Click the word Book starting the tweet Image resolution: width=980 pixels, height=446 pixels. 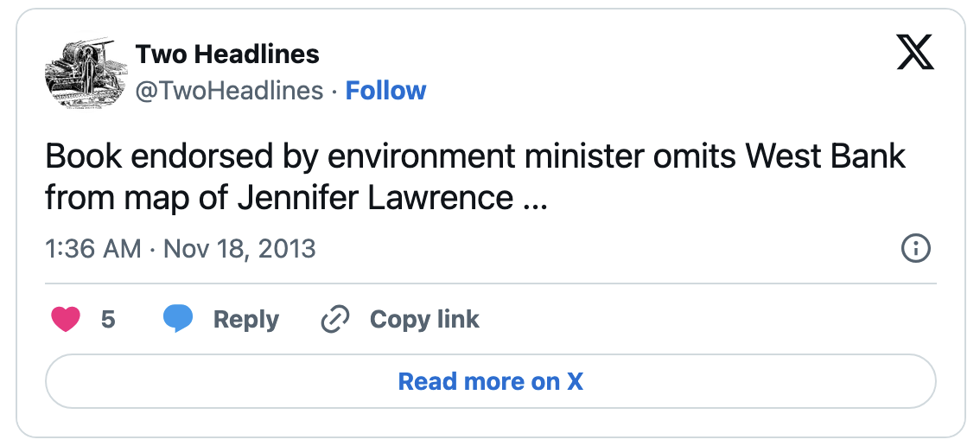coord(84,157)
